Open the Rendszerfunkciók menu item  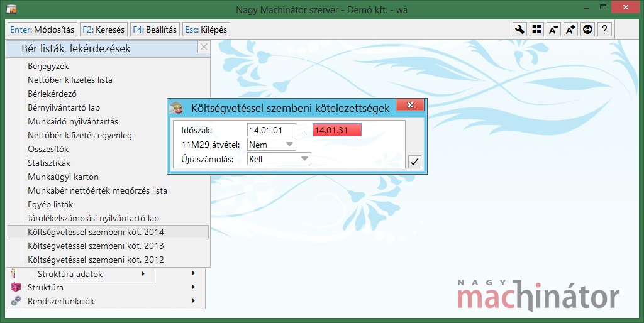pos(61,301)
